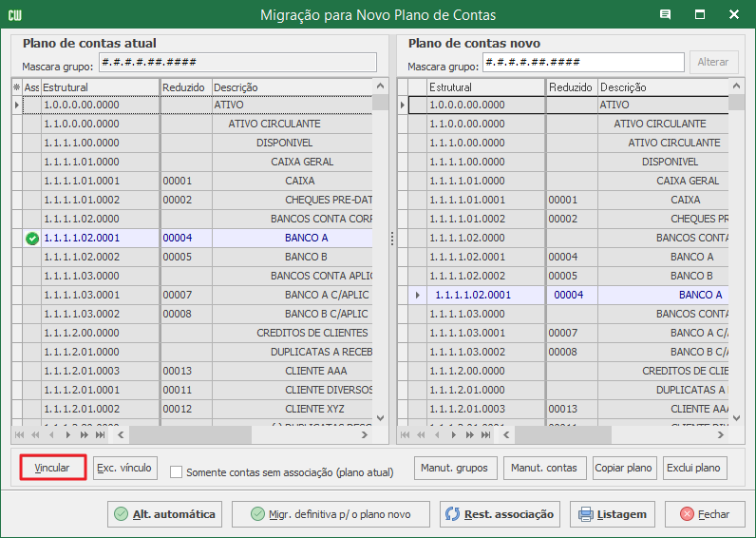The height and width of the screenshot is (538, 756).
Task: Open the comments icon in title bar
Action: 666,14
